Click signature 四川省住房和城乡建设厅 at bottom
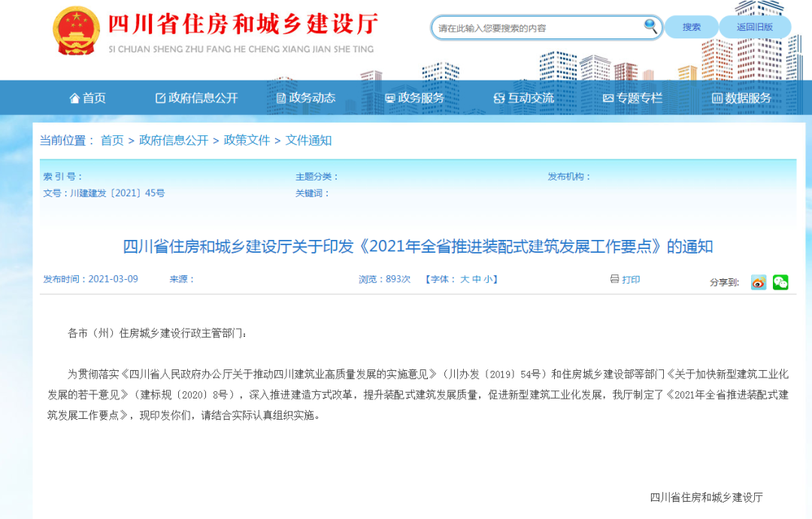Image resolution: width=812 pixels, height=519 pixels. coord(706,497)
